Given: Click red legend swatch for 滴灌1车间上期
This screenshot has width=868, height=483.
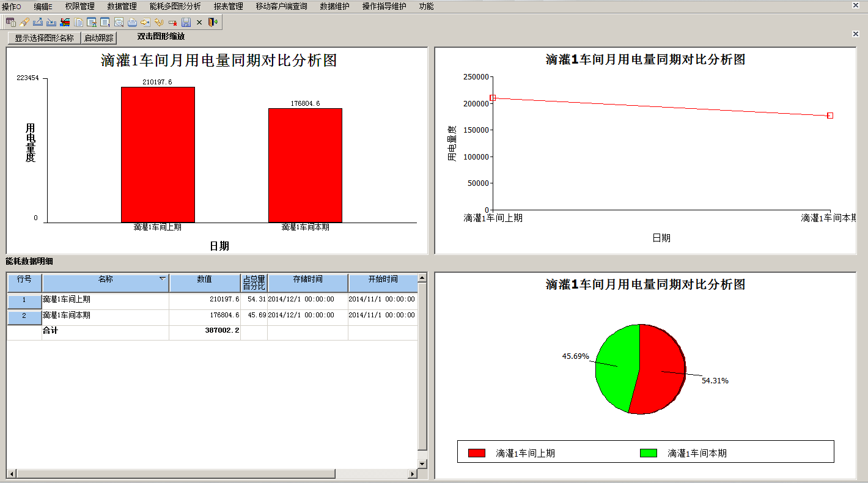Looking at the screenshot, I should coord(477,453).
